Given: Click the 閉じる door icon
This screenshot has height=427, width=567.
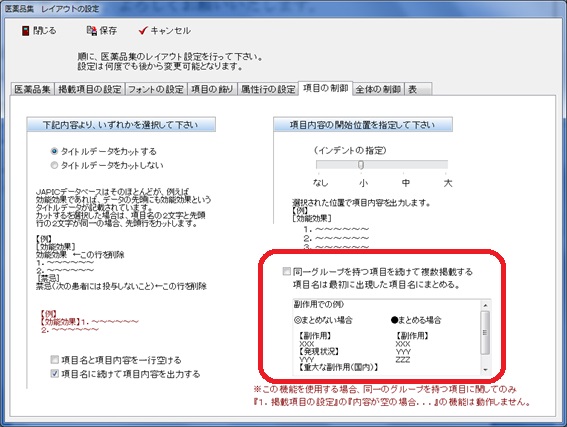Looking at the screenshot, I should (25, 31).
